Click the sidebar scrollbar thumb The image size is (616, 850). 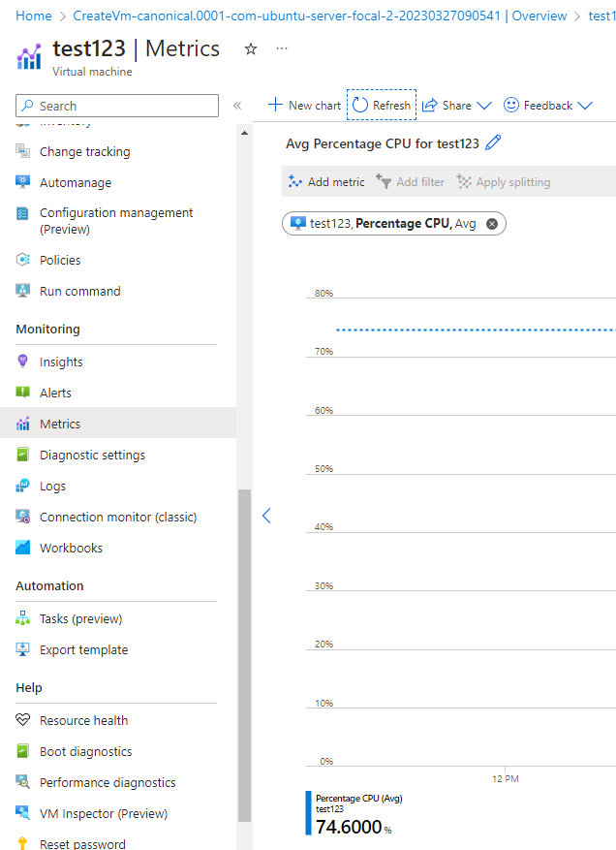(244, 656)
